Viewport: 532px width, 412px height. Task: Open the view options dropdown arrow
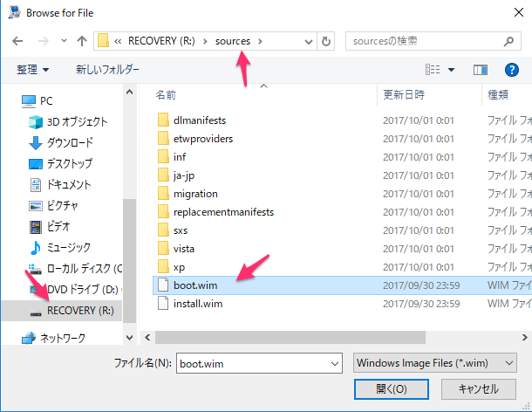coord(451,70)
